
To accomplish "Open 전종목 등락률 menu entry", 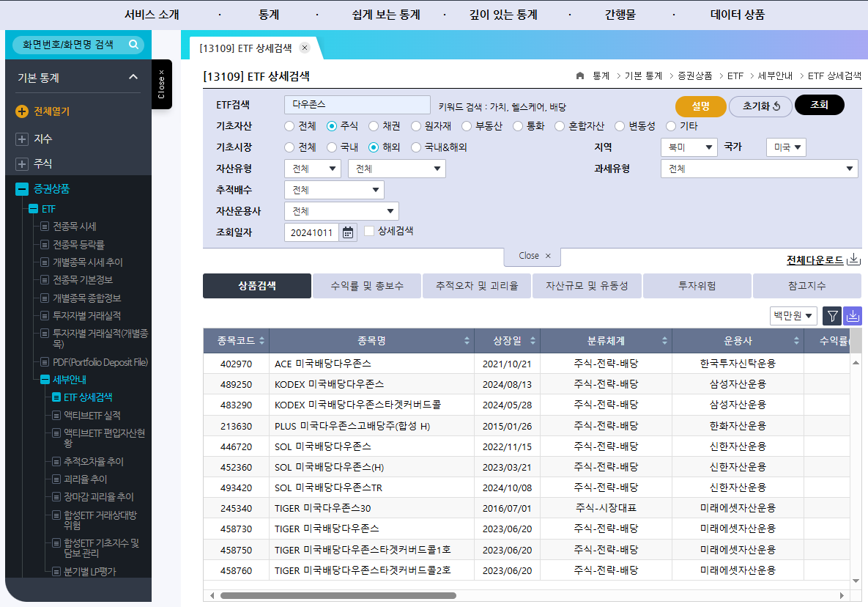I will point(78,244).
